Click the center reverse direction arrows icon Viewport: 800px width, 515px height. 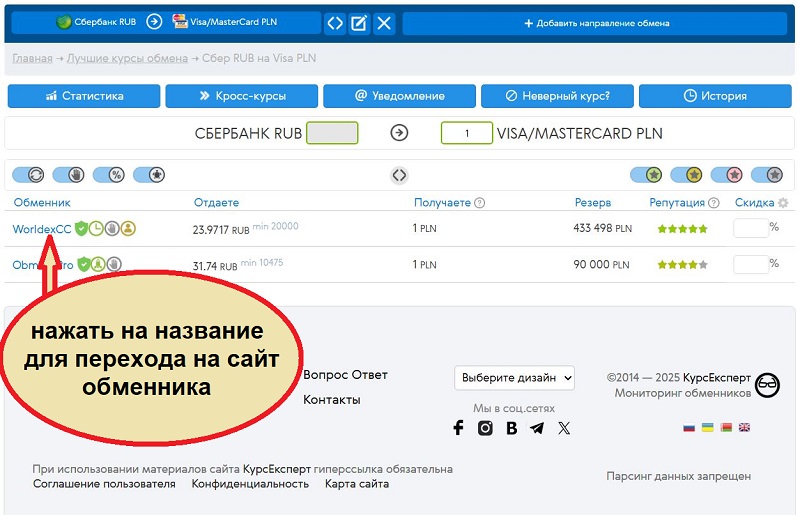399,176
